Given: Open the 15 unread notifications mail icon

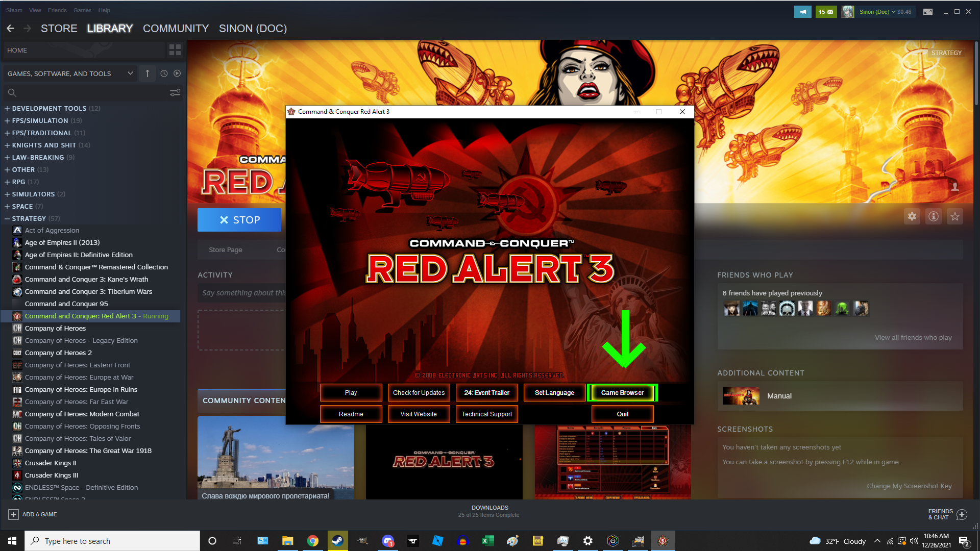Looking at the screenshot, I should pos(826,12).
